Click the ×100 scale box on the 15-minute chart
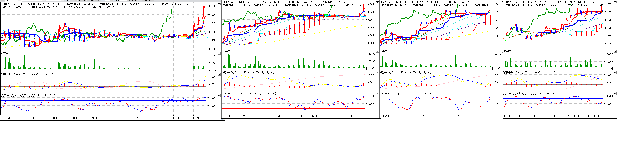 coord(371,69)
